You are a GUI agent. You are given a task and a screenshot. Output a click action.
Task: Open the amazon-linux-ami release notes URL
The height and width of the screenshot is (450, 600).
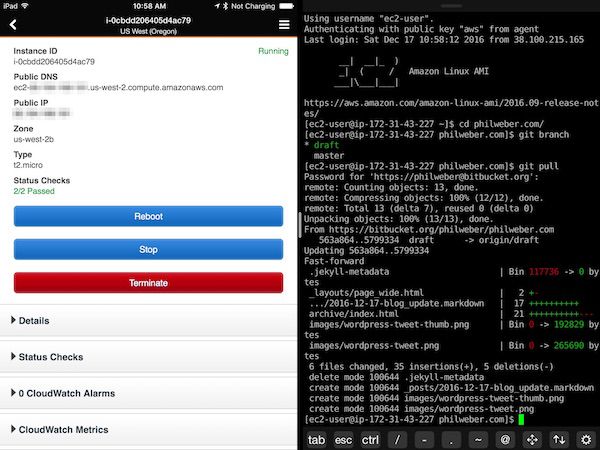click(x=451, y=108)
